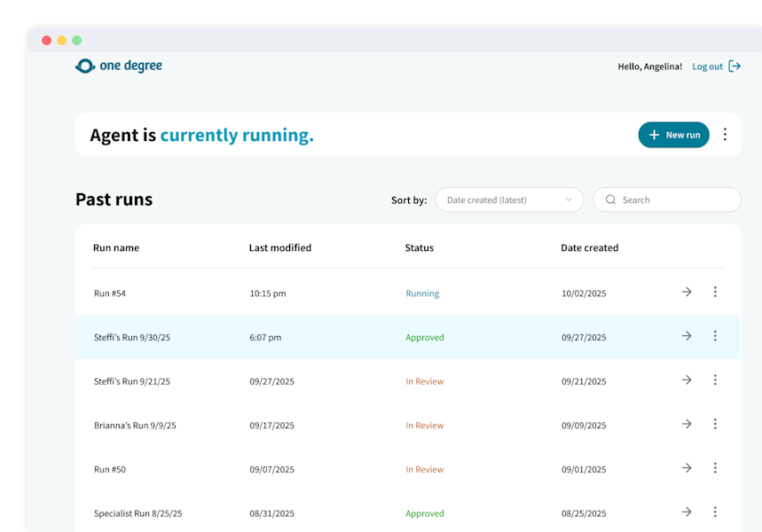762x532 pixels.
Task: Click the Log out link
Action: (707, 66)
